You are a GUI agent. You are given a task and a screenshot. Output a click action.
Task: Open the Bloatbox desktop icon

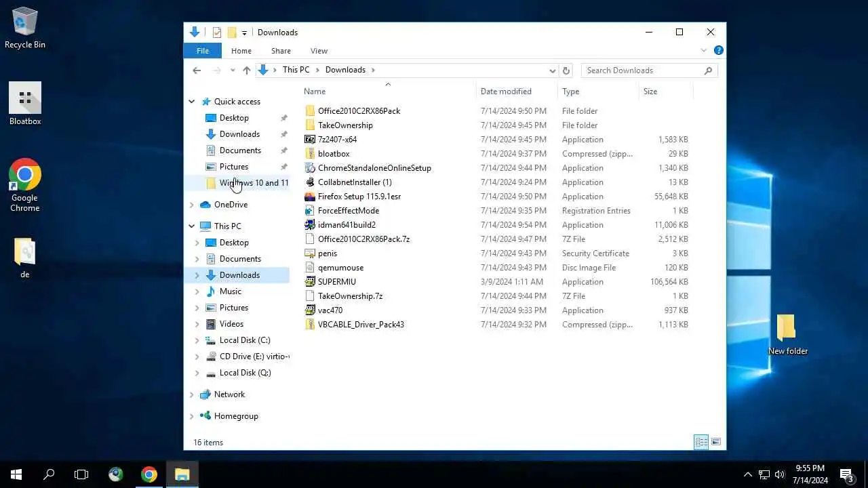click(x=25, y=104)
